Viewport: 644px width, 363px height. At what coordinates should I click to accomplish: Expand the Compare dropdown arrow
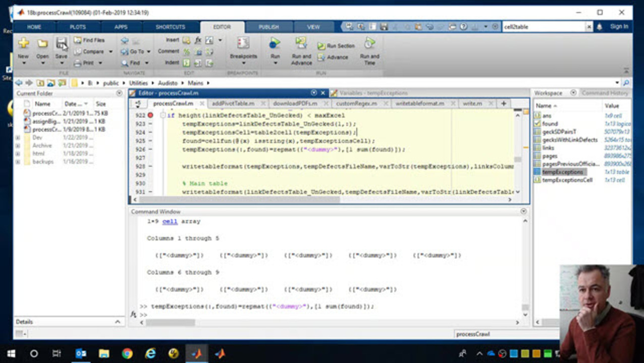coord(111,51)
